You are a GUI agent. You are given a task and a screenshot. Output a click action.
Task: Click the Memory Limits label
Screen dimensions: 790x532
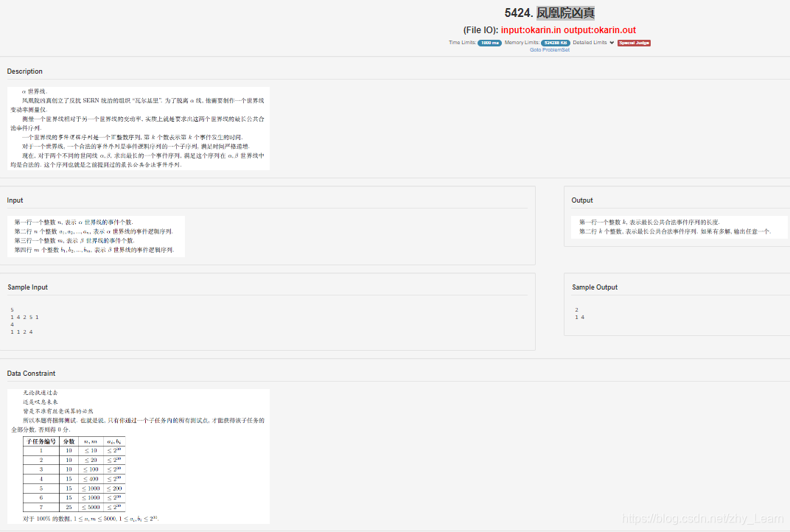522,43
